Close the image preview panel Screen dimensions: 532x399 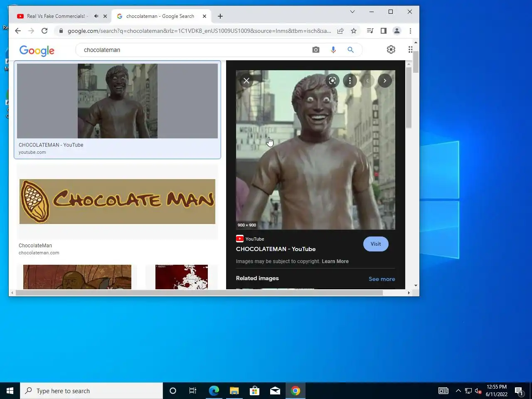click(x=246, y=81)
